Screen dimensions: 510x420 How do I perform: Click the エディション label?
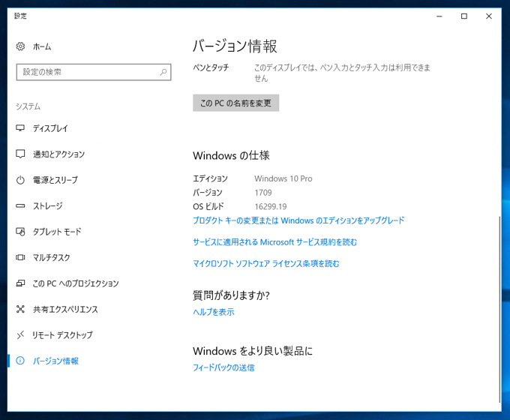click(211, 178)
